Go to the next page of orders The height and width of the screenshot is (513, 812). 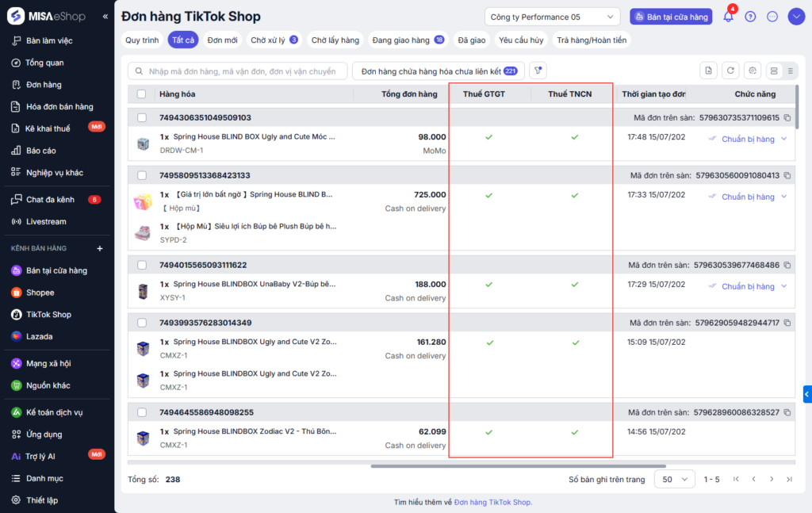coord(771,479)
